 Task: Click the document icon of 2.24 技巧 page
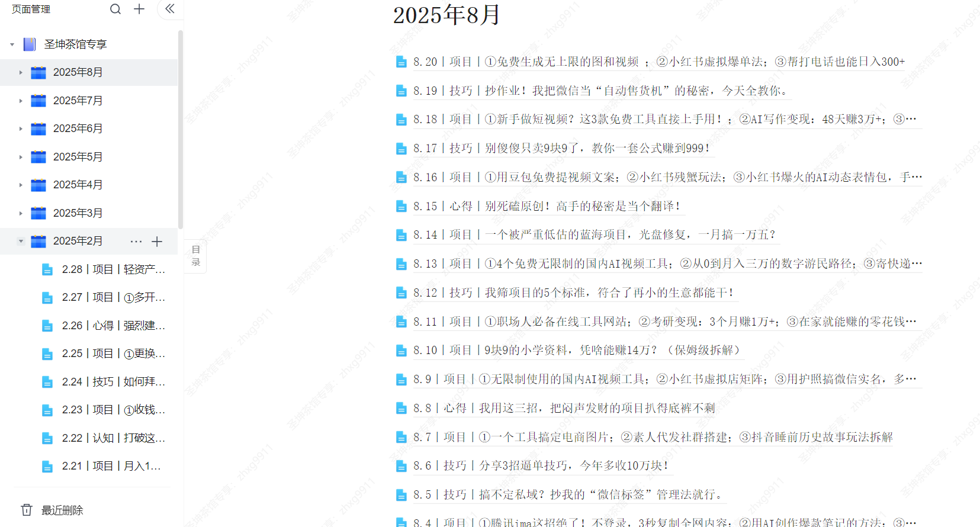(x=47, y=383)
